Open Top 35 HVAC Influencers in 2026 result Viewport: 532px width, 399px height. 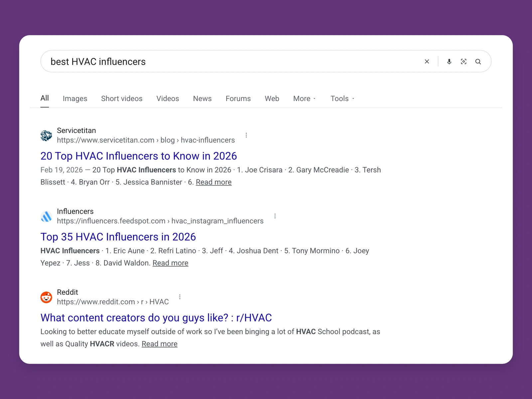[118, 237]
